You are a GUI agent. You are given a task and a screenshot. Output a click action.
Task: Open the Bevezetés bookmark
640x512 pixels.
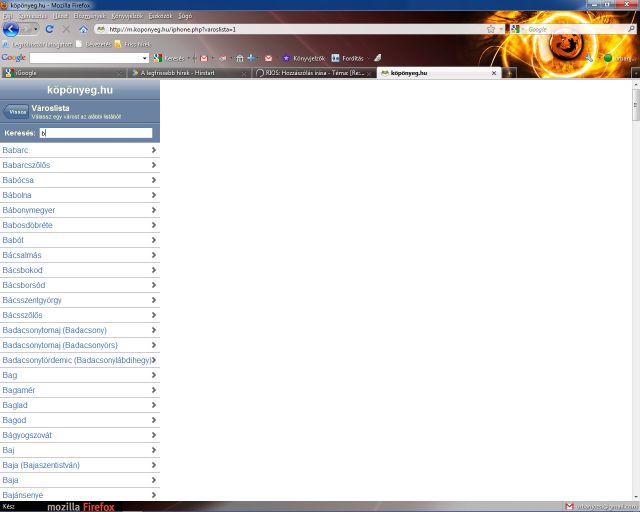click(93, 44)
